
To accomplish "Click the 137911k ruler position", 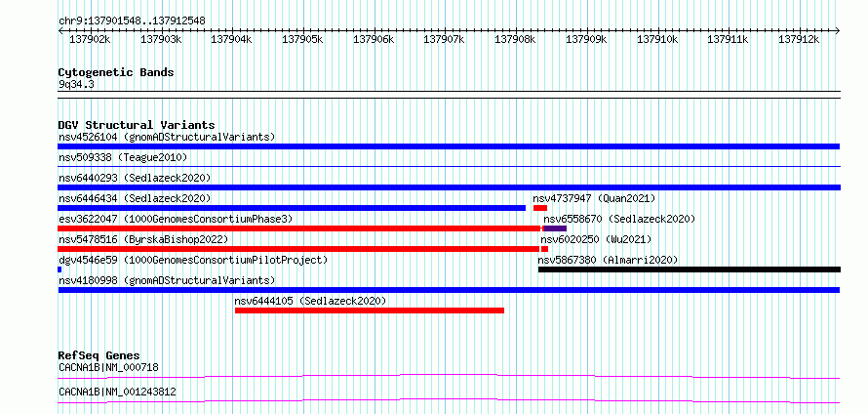I will point(729,39).
